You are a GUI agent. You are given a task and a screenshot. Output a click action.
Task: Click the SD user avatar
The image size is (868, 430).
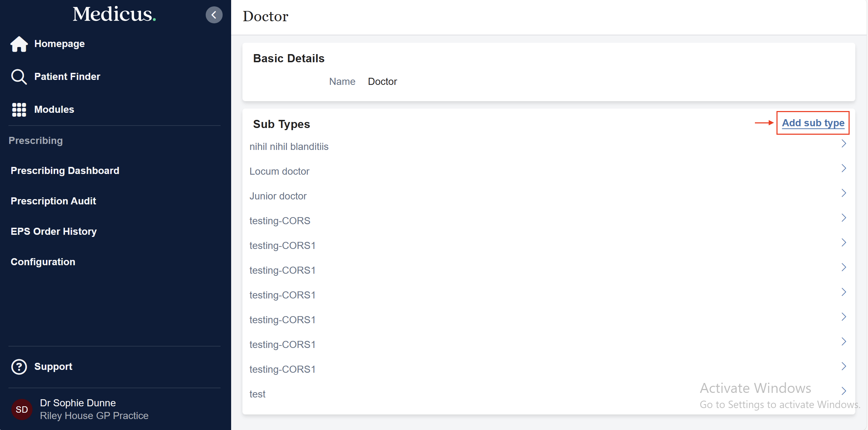[22, 409]
